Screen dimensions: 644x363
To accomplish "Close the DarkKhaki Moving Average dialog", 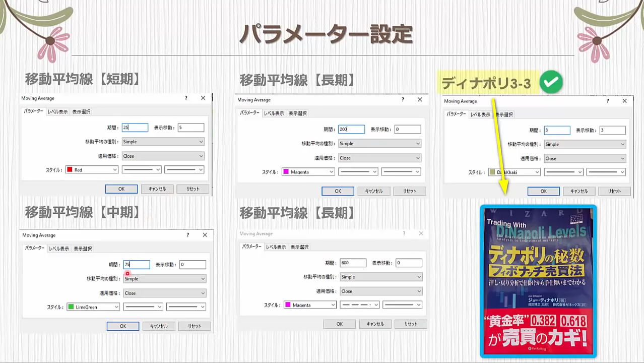I will 625,101.
